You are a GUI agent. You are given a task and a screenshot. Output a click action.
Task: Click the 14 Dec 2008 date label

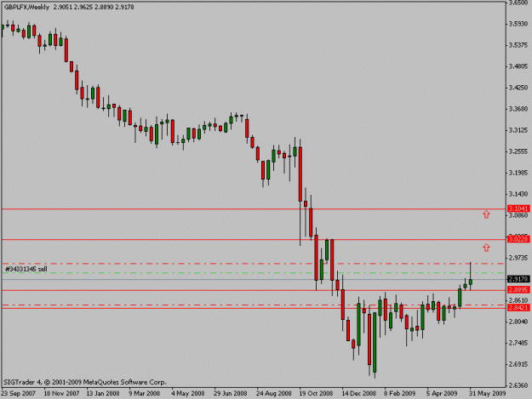tap(358, 393)
